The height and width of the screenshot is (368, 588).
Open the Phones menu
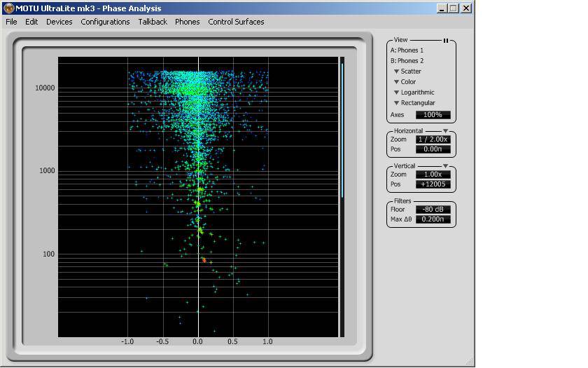pos(187,22)
